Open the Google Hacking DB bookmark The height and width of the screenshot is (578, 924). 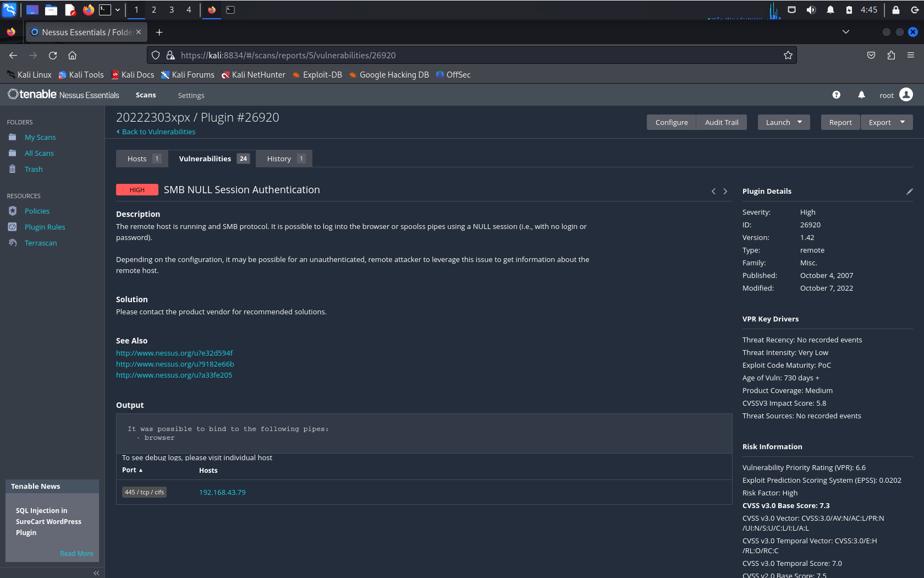click(x=389, y=75)
